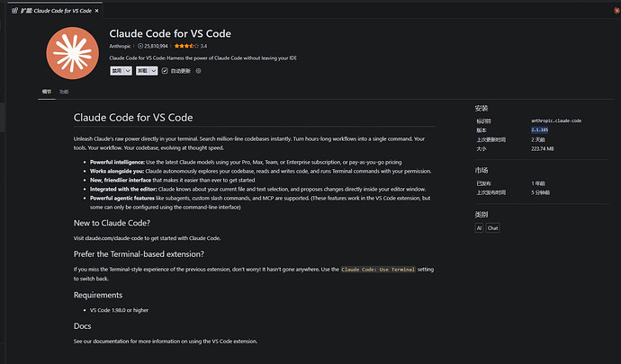Close the Claude Code for VS Code tab
The height and width of the screenshot is (364, 621).
[x=96, y=11]
